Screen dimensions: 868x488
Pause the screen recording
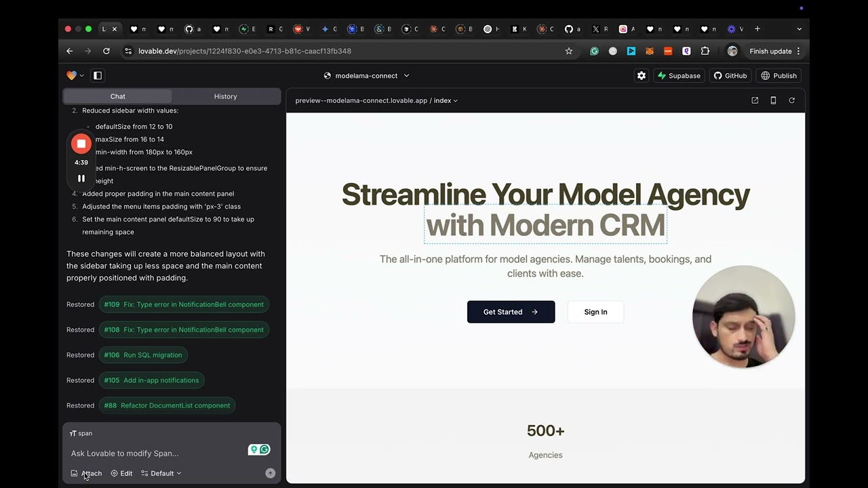[81, 178]
